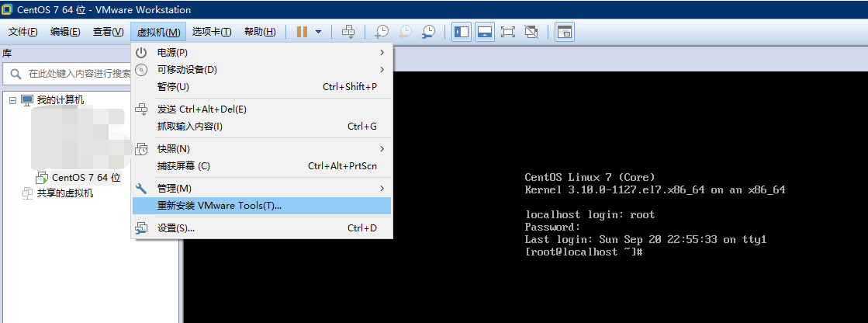Click the library search input field

67,74
